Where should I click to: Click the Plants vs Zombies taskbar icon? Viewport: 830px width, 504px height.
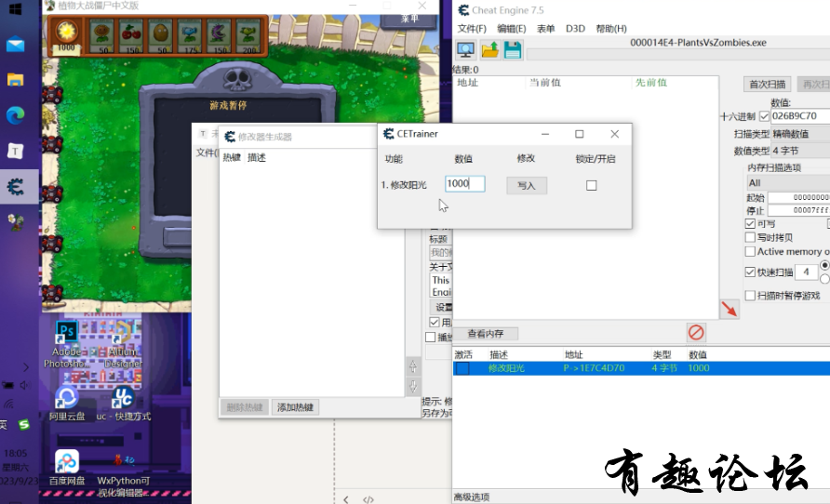[15, 221]
